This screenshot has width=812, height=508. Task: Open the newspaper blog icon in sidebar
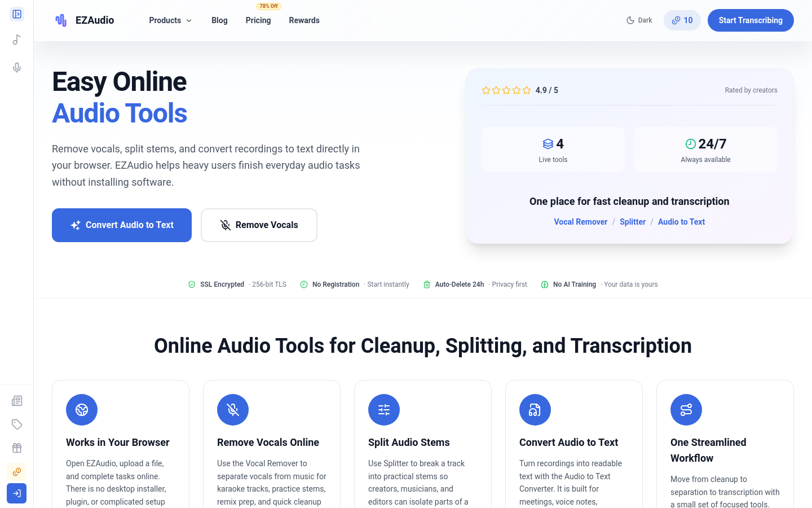pos(17,401)
